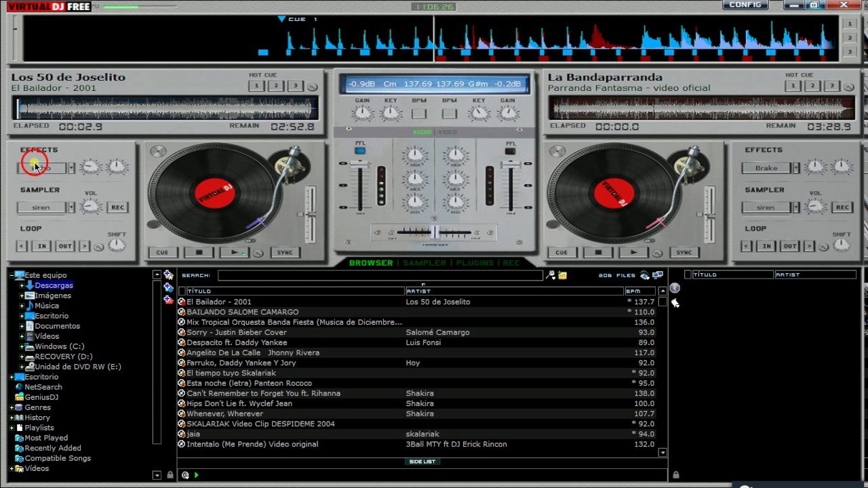Open the right deck Brake effect dropdown

pos(796,168)
